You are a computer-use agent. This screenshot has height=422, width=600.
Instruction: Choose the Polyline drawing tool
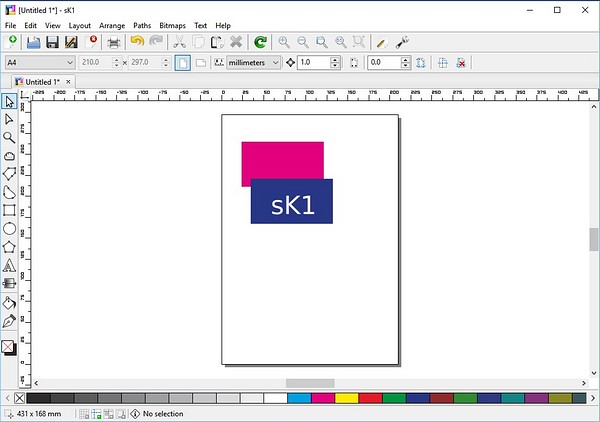pyautogui.click(x=9, y=174)
